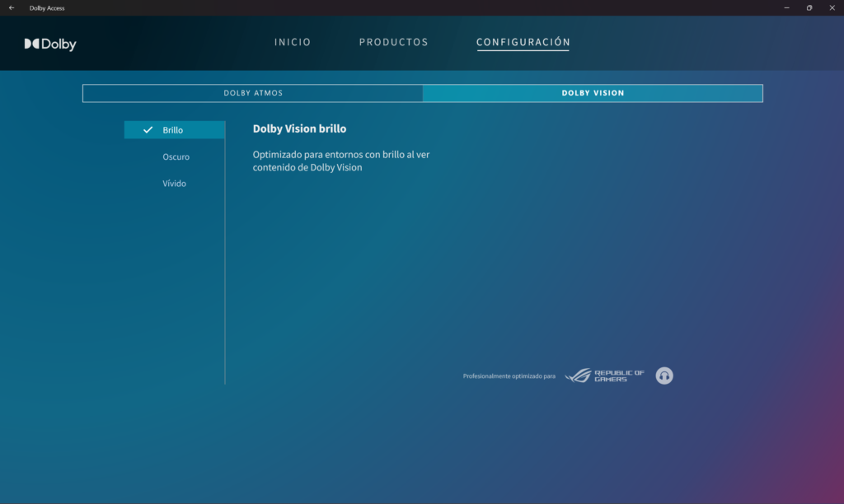844x504 pixels.
Task: Select the DOLBY VISION tab
Action: pos(593,93)
